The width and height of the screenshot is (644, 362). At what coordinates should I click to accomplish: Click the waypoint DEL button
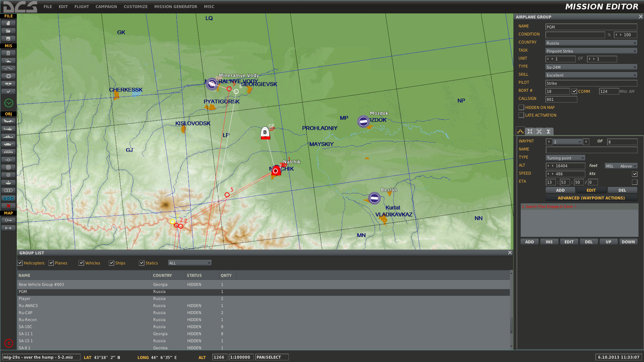tap(622, 190)
